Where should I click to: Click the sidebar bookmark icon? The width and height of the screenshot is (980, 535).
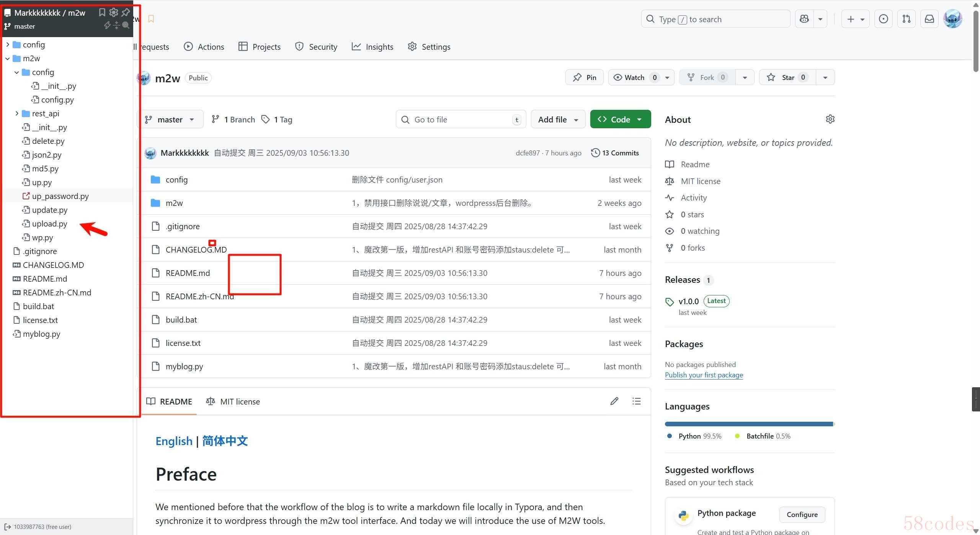pos(102,12)
